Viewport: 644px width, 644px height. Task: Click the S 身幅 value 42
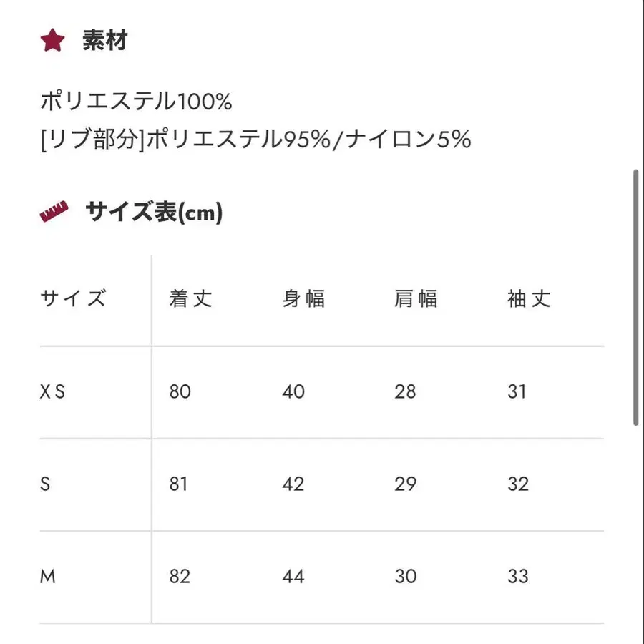[293, 484]
